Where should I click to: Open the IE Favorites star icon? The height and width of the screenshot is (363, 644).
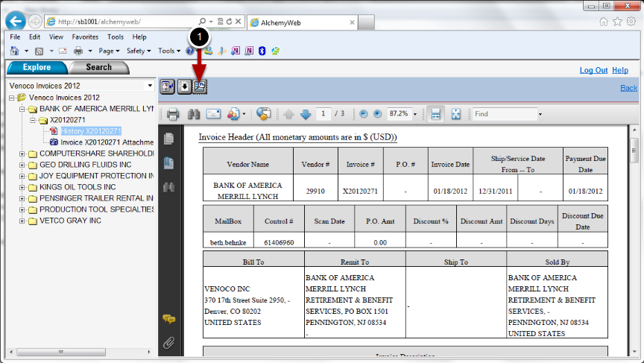pyautogui.click(x=617, y=22)
